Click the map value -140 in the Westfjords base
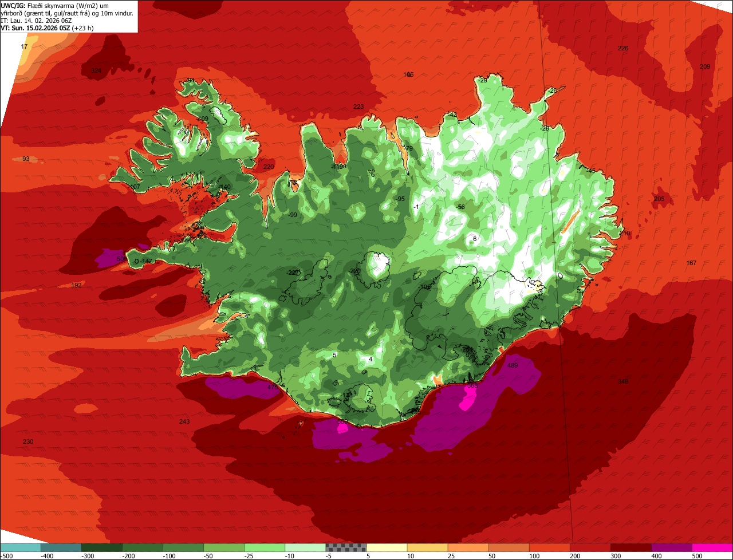 224,187
